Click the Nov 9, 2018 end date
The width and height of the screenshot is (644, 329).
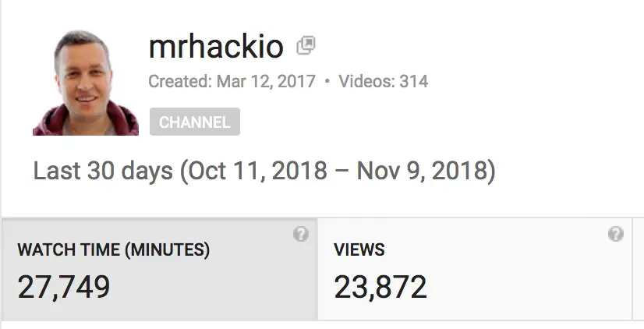pos(421,171)
